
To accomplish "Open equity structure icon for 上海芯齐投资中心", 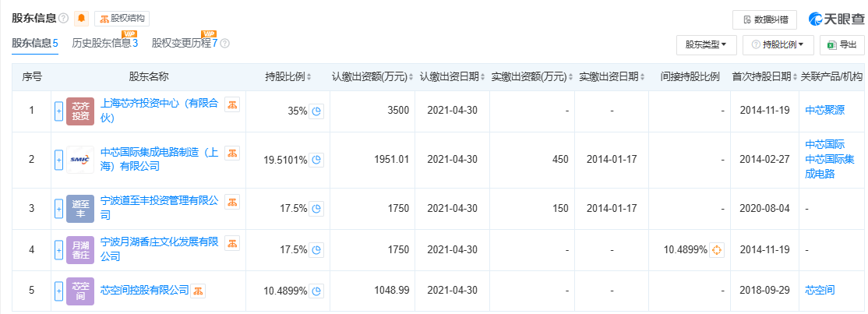I will tap(231, 104).
